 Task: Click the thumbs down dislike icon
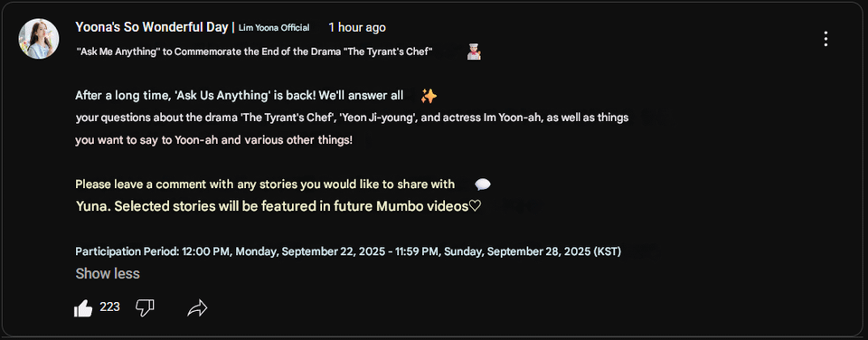[x=145, y=307]
